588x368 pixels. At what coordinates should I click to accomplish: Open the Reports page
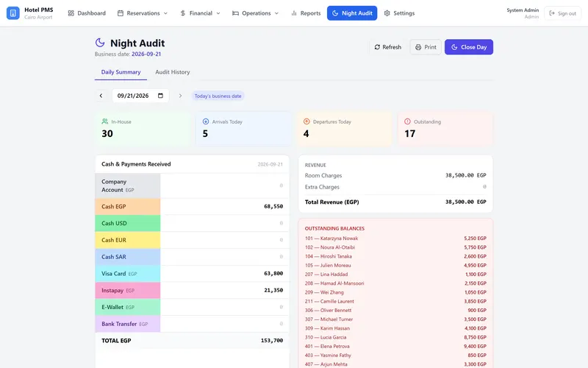click(306, 13)
